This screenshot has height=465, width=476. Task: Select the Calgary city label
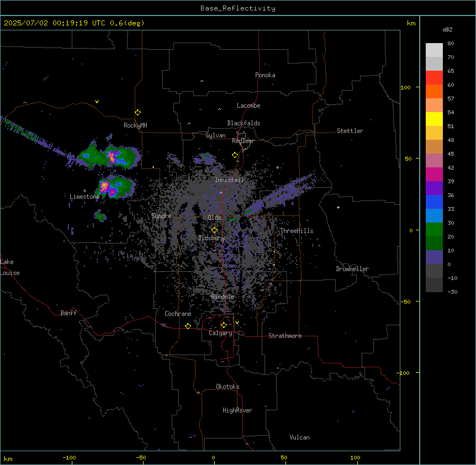tap(220, 333)
